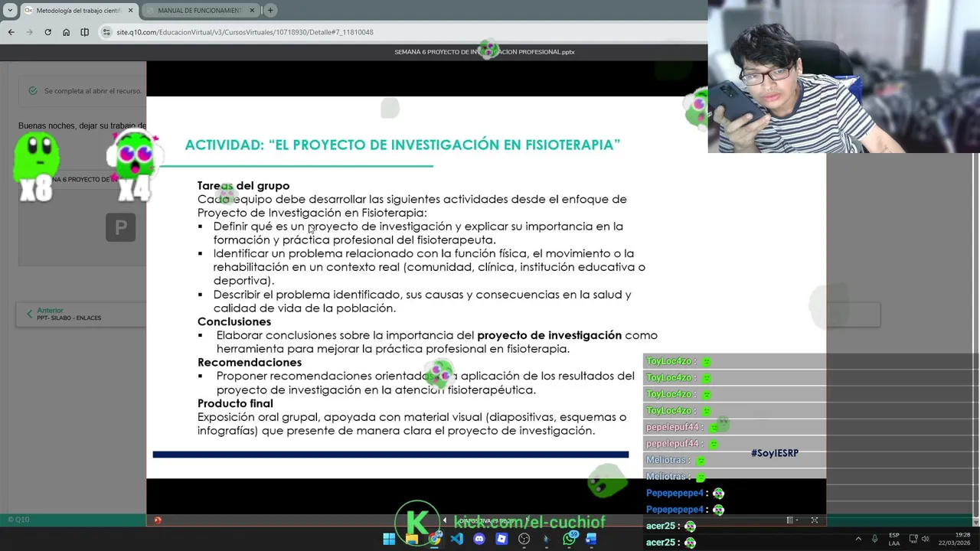Go forward in browser history
The height and width of the screenshot is (551, 980).
[x=29, y=32]
